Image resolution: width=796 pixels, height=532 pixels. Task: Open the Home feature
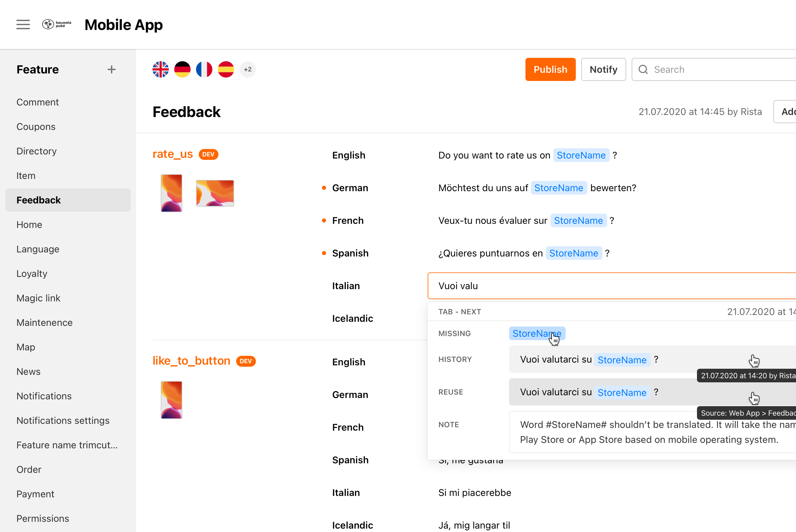29,225
